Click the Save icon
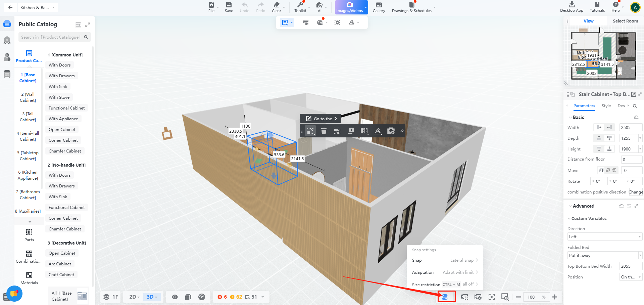644x305 pixels. 229,7
